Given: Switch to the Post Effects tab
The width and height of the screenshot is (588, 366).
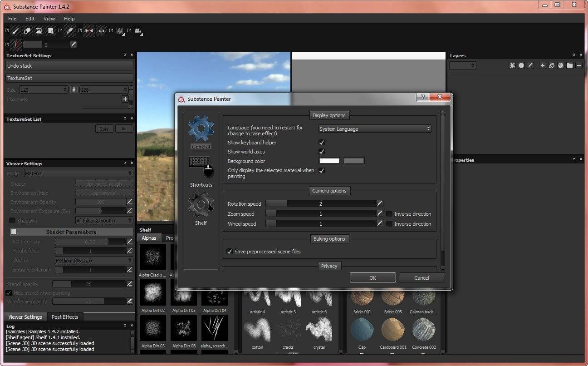Looking at the screenshot, I should click(x=65, y=317).
